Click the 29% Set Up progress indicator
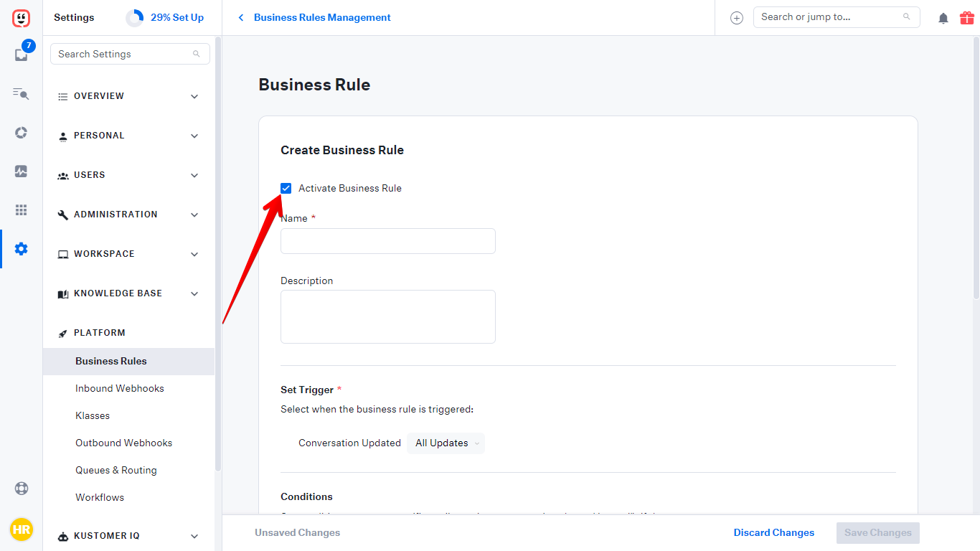Image resolution: width=980 pixels, height=551 pixels. coord(166,17)
